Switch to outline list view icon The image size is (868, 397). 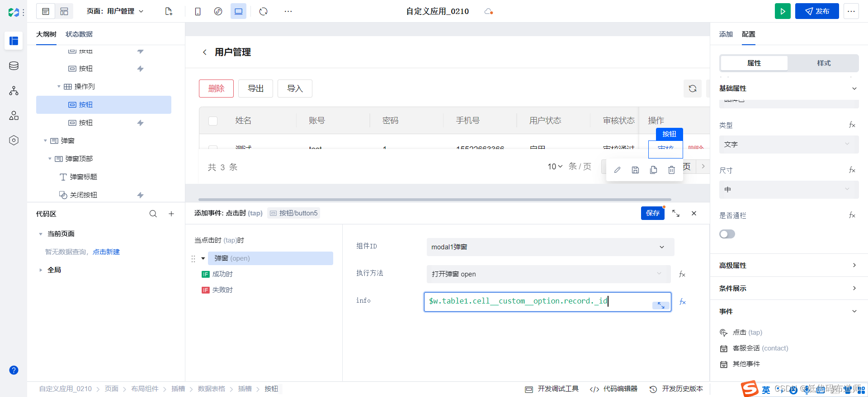point(46,11)
